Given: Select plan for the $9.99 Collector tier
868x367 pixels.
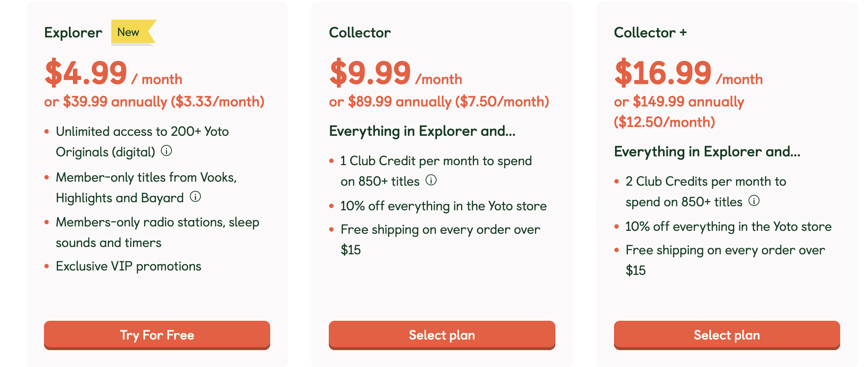Looking at the screenshot, I should [442, 335].
